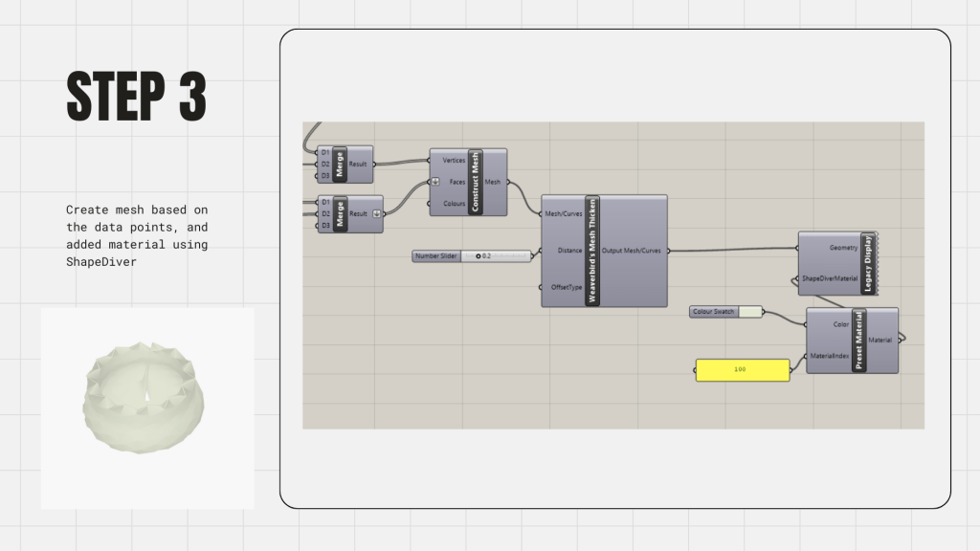The height and width of the screenshot is (551, 980).
Task: Select the Weaverbird's Mesh Thicken component
Action: (591, 251)
